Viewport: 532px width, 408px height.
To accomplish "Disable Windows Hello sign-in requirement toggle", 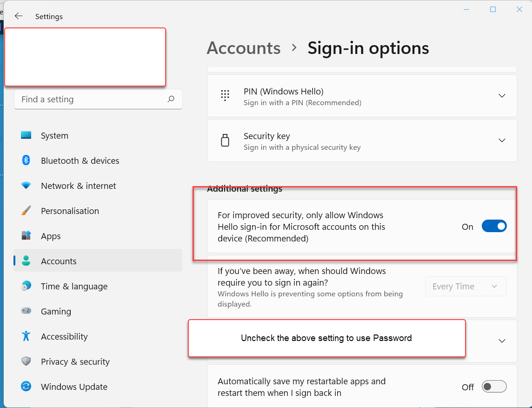I will [494, 226].
